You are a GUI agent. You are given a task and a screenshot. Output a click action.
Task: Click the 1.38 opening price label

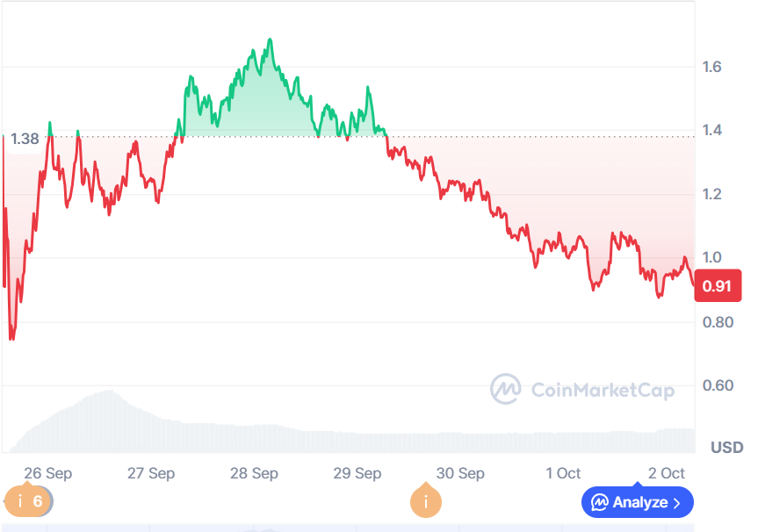(26, 139)
